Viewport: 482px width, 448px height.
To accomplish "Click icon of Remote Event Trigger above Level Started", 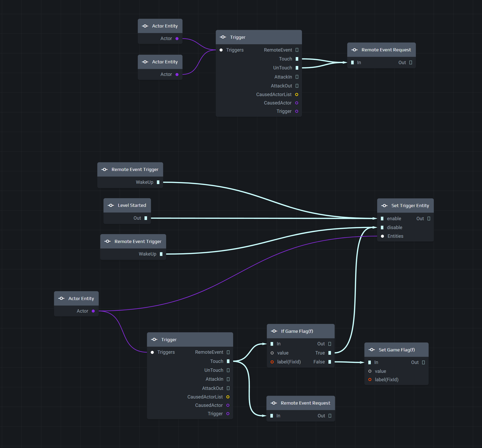I will pyautogui.click(x=104, y=169).
